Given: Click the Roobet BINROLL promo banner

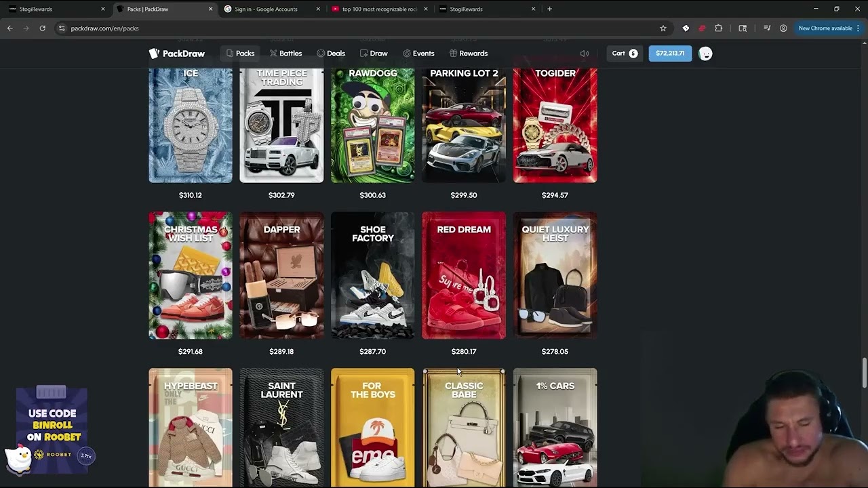Looking at the screenshot, I should (52, 430).
